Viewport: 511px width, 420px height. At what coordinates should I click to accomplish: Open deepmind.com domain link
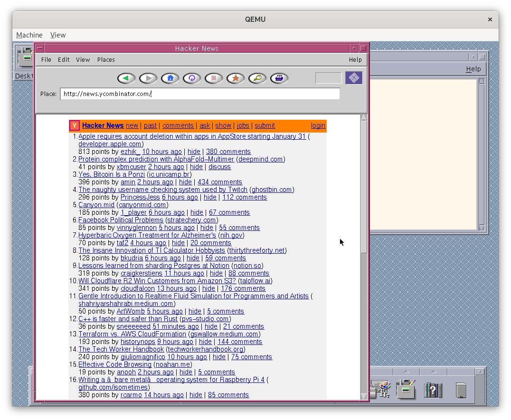pos(261,159)
